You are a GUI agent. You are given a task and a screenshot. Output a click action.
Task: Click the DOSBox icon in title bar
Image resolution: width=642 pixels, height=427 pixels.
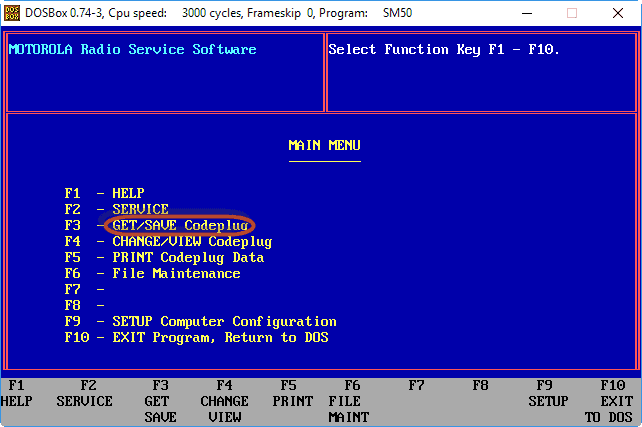point(13,14)
